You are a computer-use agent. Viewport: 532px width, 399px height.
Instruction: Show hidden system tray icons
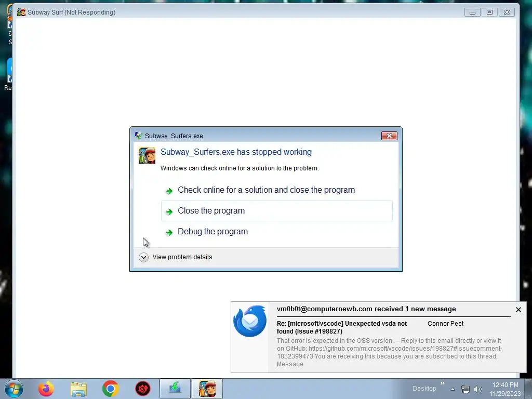click(x=453, y=389)
